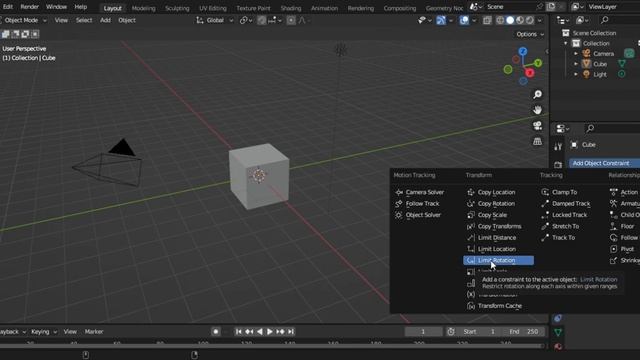Click the pan hand viewport icon

(x=538, y=110)
